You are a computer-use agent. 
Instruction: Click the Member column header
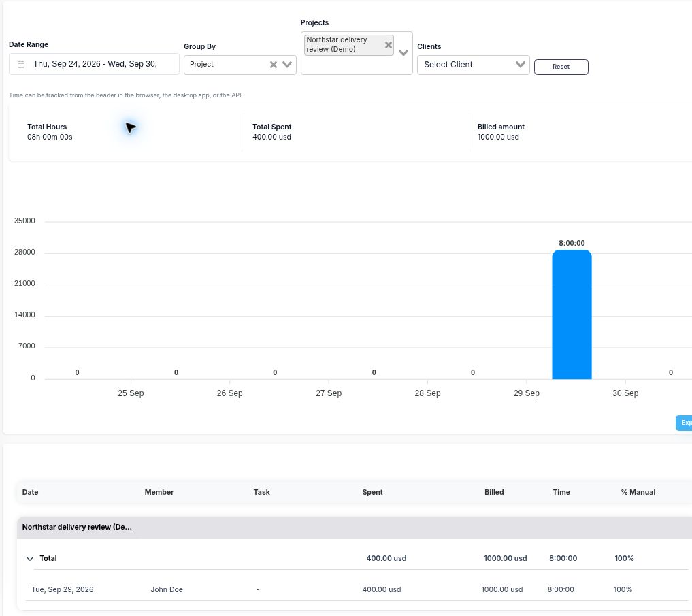pyautogui.click(x=159, y=492)
